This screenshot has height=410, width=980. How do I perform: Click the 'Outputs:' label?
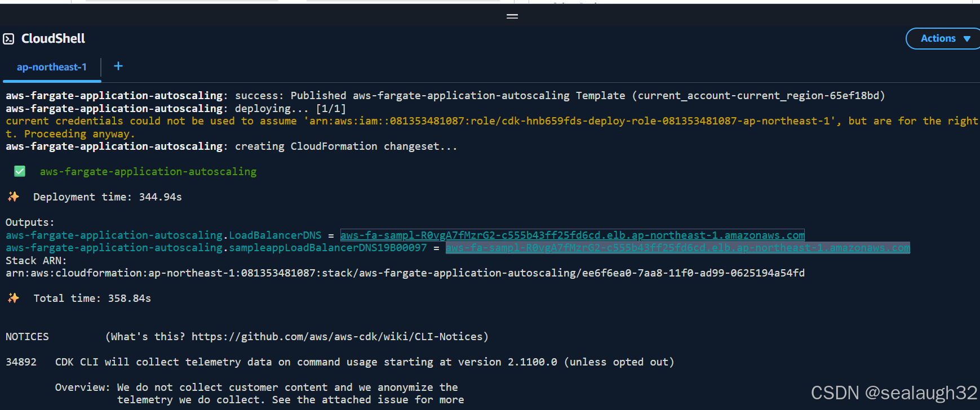click(x=30, y=222)
